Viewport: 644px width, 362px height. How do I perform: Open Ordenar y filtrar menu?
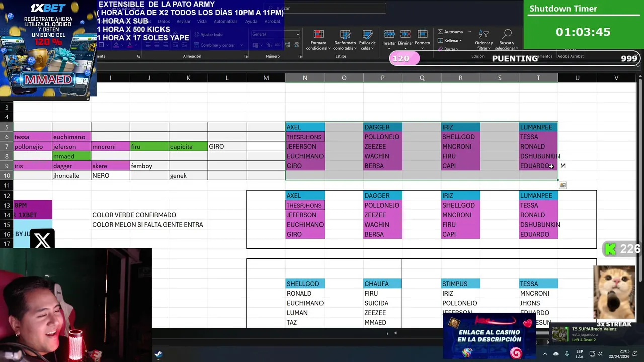click(x=484, y=40)
